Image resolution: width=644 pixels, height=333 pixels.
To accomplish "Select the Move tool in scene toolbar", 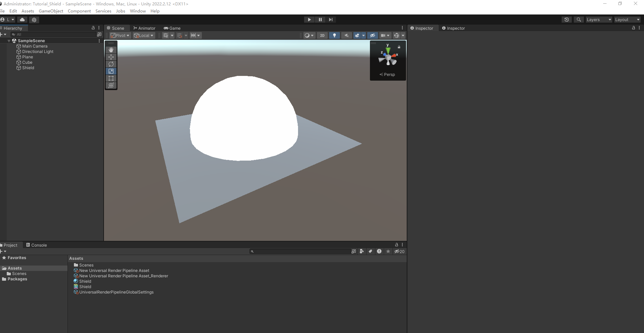I will (111, 57).
